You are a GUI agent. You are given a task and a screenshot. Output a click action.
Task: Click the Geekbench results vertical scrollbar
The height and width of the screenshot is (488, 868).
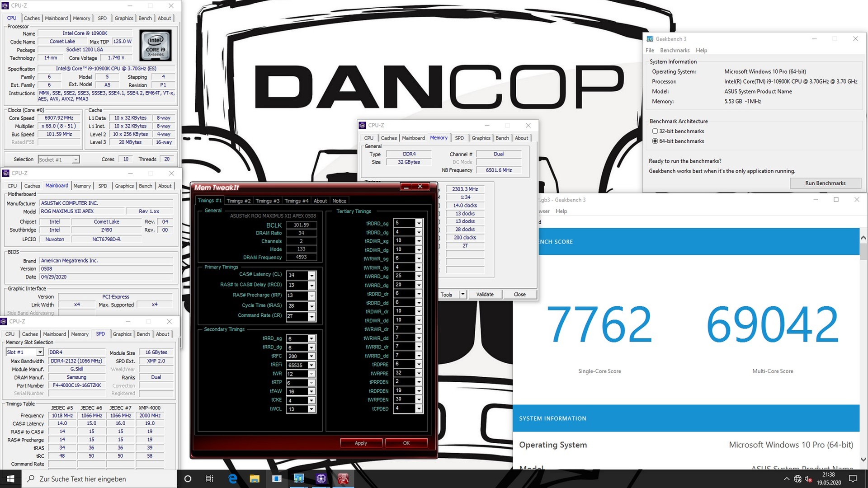click(x=863, y=251)
